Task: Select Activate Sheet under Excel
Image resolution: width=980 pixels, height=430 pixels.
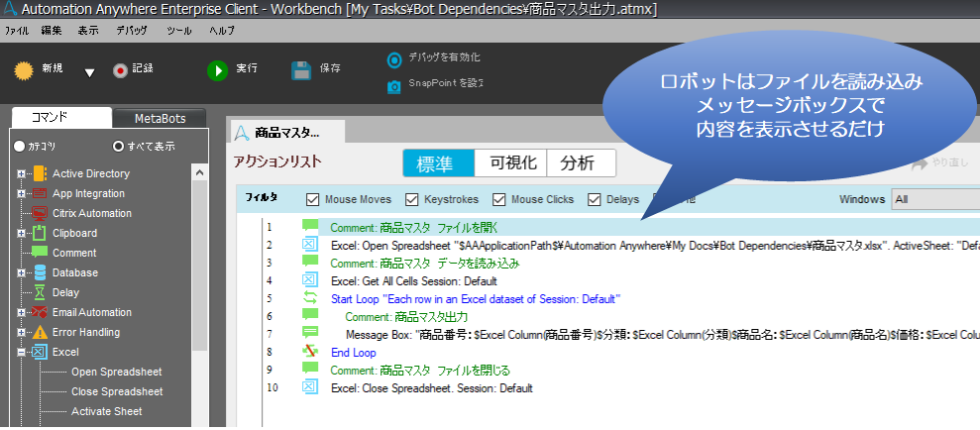Action: coord(106,411)
